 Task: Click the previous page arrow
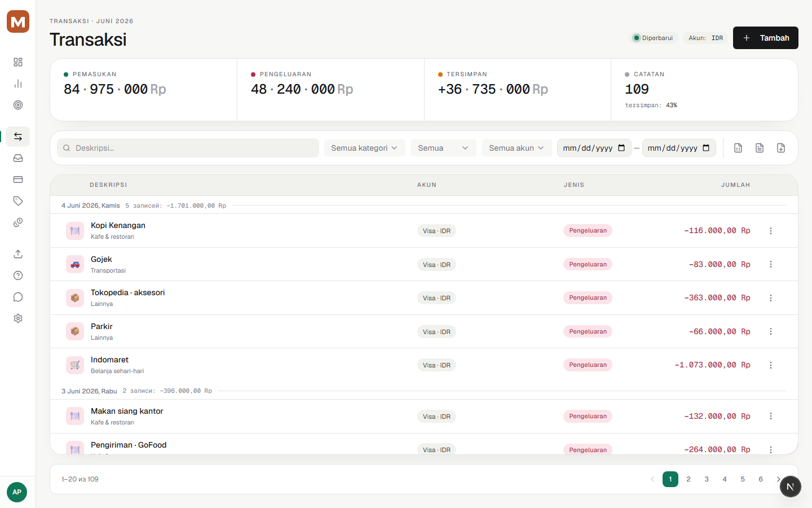click(652, 479)
